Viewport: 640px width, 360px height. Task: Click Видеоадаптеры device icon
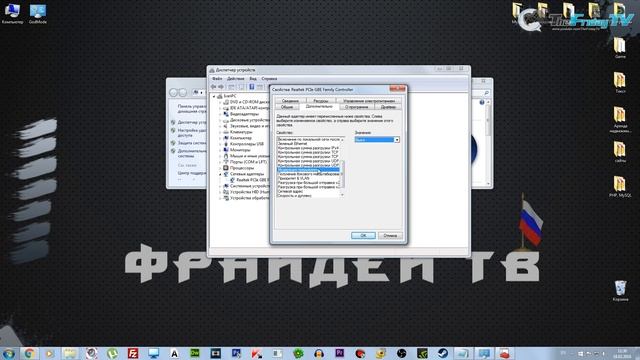point(226,114)
